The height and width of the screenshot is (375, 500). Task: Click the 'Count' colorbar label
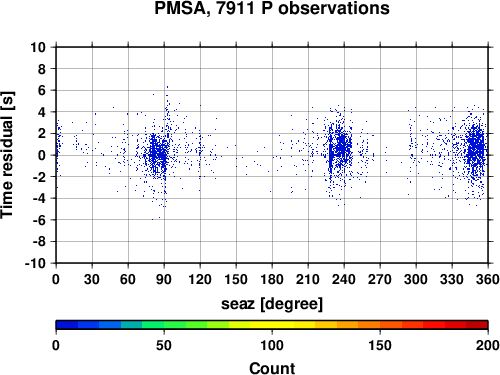[272, 368]
